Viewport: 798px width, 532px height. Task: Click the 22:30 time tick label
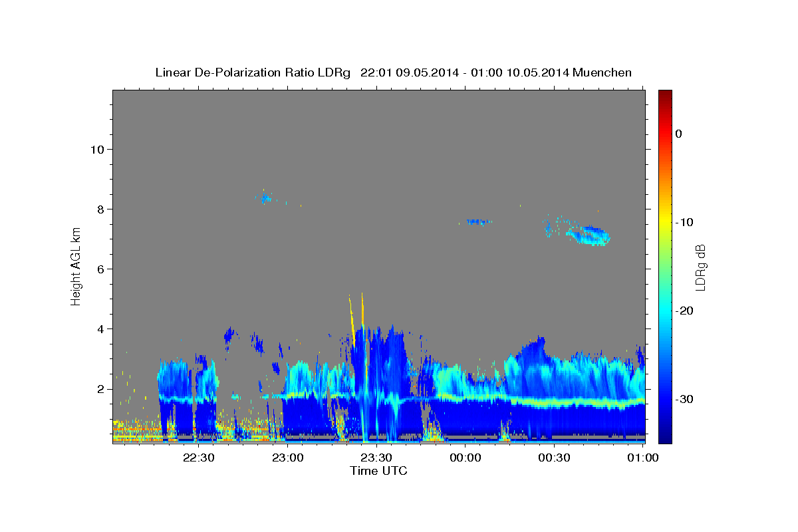pyautogui.click(x=199, y=458)
